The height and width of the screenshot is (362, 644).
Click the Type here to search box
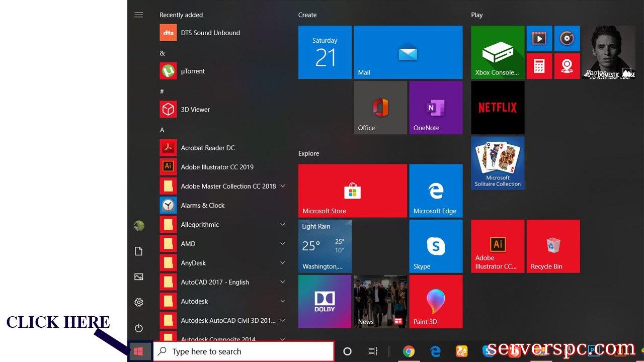coord(244,351)
